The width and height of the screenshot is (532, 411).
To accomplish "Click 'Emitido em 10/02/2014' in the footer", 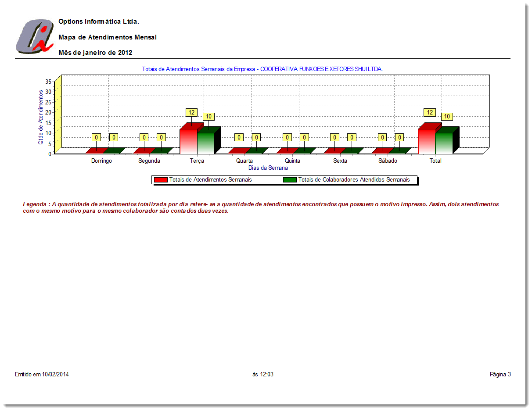I will [42, 375].
